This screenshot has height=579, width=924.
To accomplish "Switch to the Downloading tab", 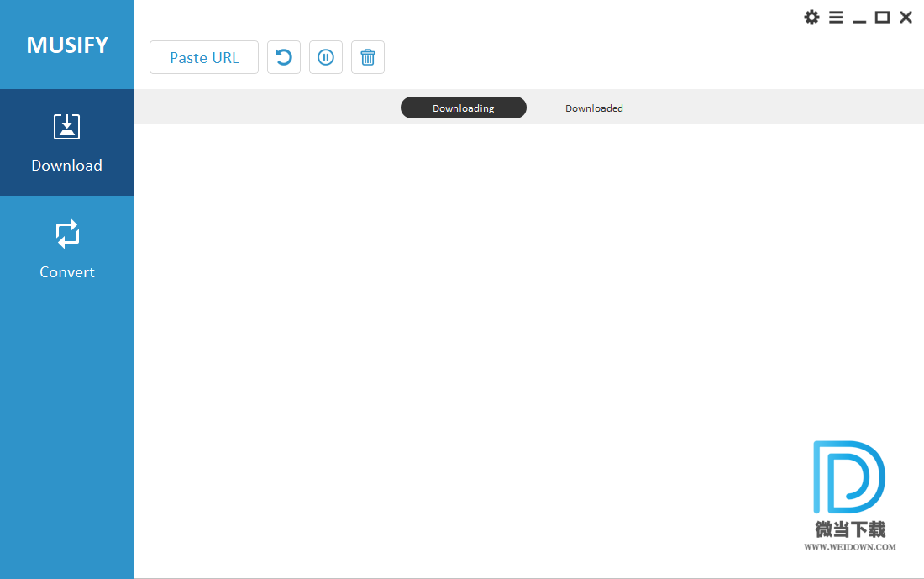I will click(463, 108).
